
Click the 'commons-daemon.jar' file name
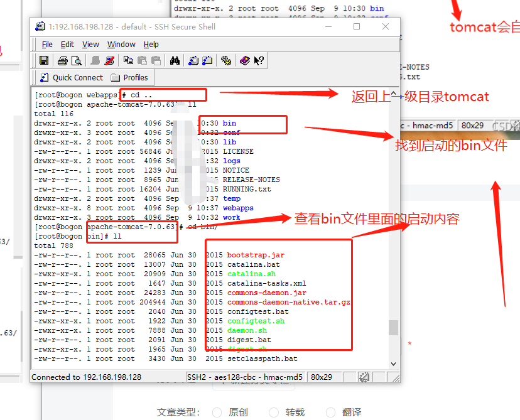[267, 293]
